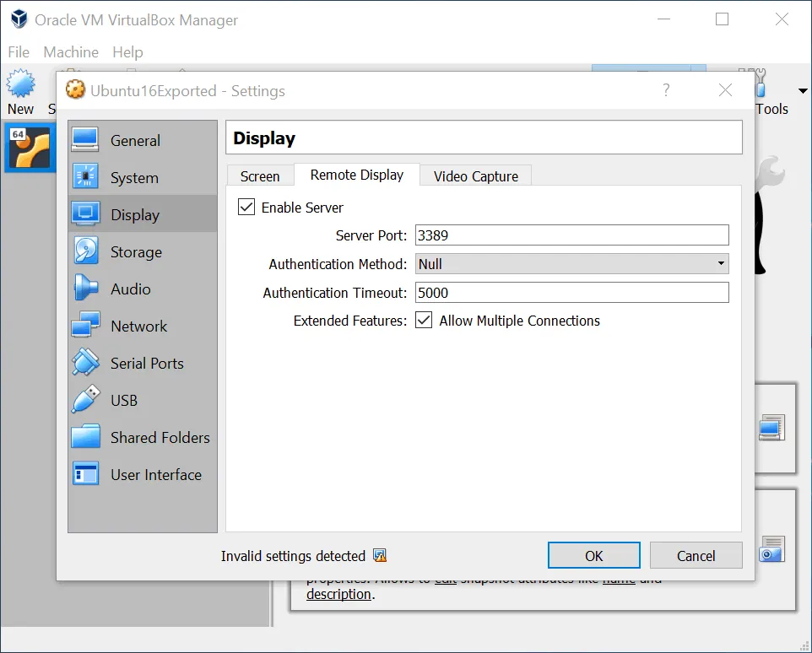The width and height of the screenshot is (812, 653).
Task: Follow the description link in manager window
Action: pos(338,594)
